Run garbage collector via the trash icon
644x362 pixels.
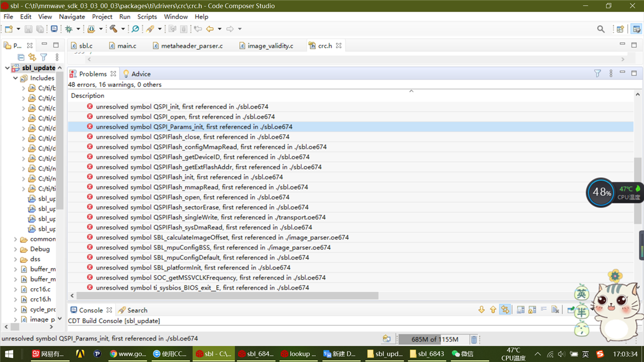pyautogui.click(x=474, y=339)
